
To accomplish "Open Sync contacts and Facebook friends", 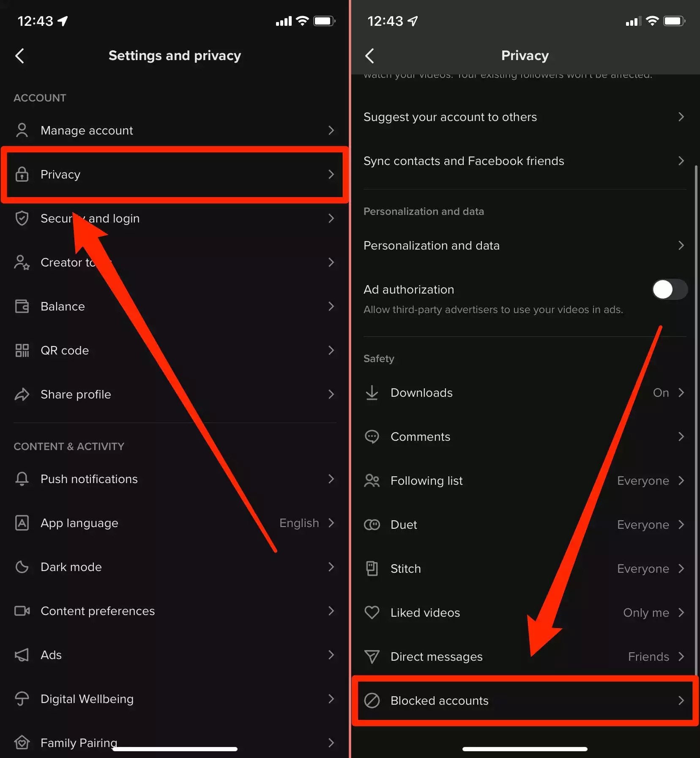I will tap(525, 161).
